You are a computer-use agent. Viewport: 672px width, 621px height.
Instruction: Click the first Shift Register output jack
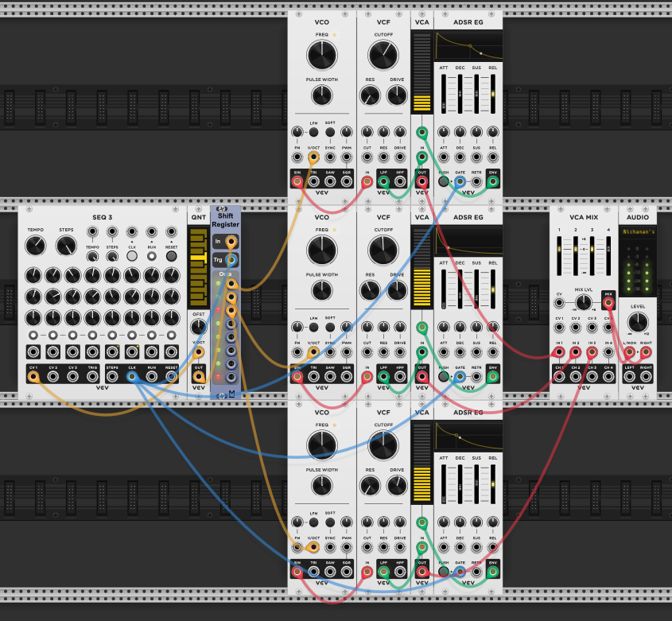[231, 284]
